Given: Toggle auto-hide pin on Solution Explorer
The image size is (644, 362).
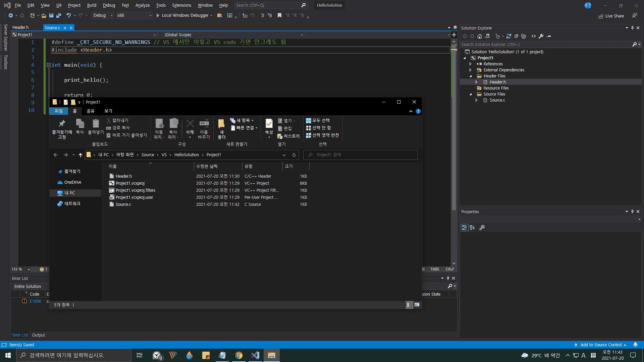Looking at the screenshot, I should click(632, 28).
